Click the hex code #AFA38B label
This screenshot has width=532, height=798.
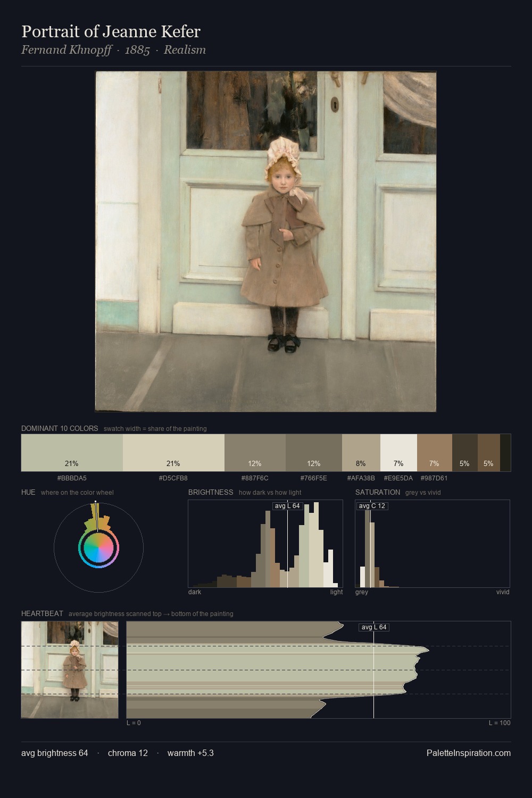(361, 478)
